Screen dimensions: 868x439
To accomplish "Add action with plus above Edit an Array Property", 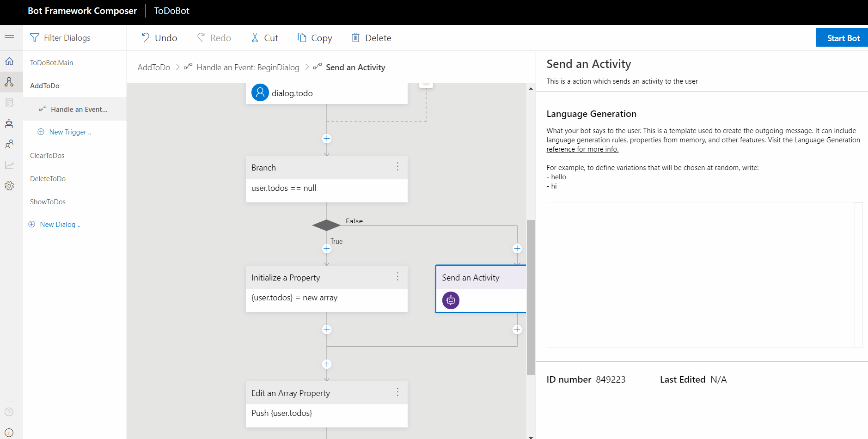I will click(x=327, y=364).
